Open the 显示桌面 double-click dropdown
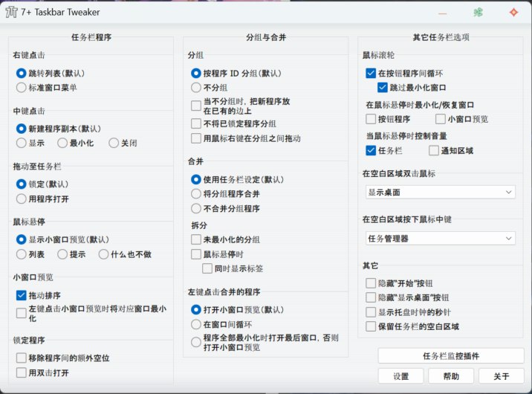The width and height of the screenshot is (532, 394). tap(440, 192)
